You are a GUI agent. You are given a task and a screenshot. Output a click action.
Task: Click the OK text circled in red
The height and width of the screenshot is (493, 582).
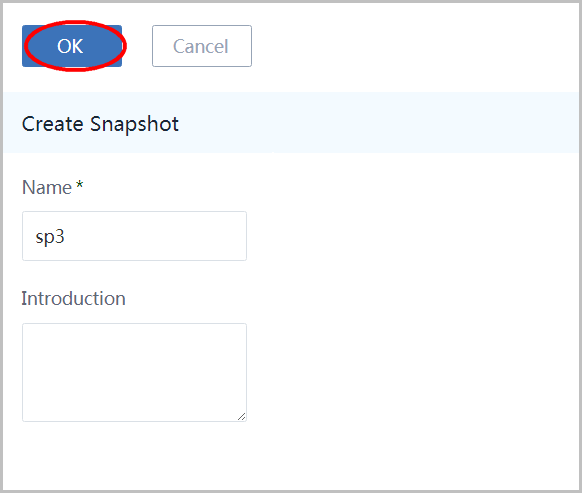(70, 46)
